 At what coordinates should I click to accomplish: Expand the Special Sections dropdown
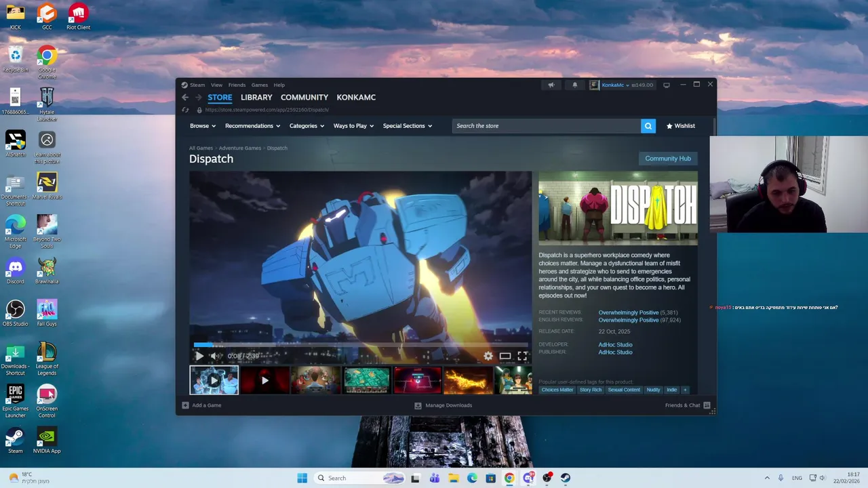(407, 126)
